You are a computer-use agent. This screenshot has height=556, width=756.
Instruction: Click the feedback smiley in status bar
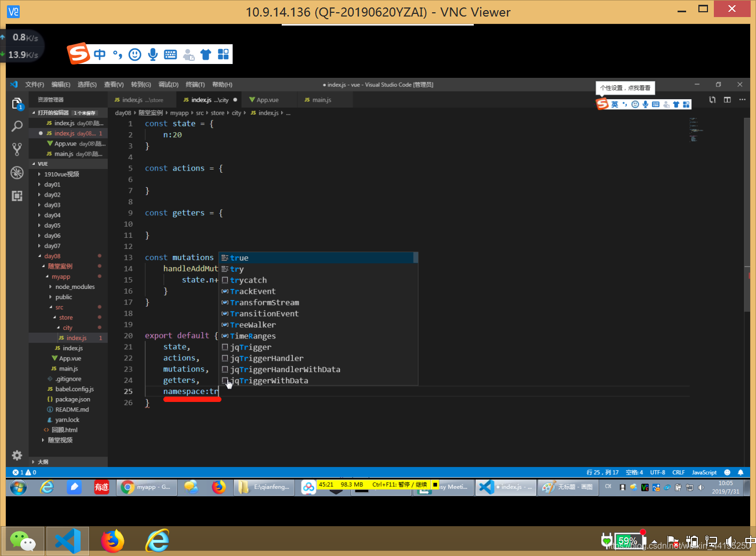(727, 472)
